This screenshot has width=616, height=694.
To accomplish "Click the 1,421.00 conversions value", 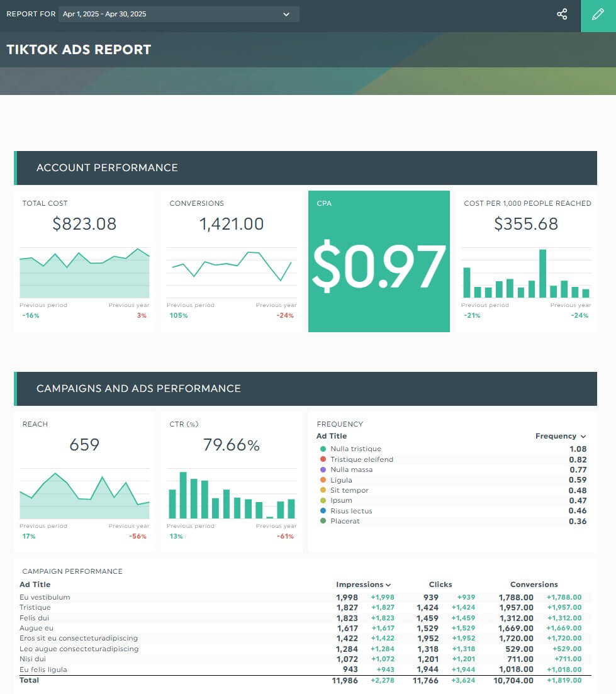I will click(x=232, y=224).
